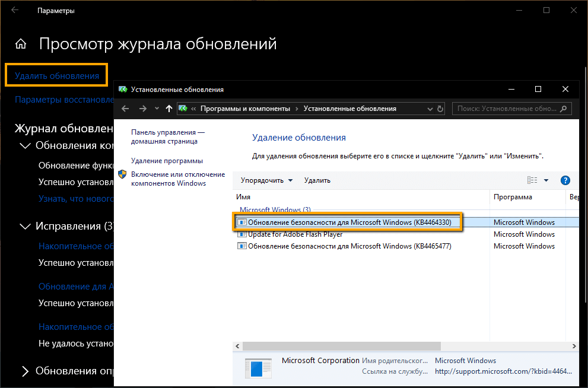This screenshot has width=588, height=388.
Task: Refresh the Installed Updates address bar
Action: [440, 109]
